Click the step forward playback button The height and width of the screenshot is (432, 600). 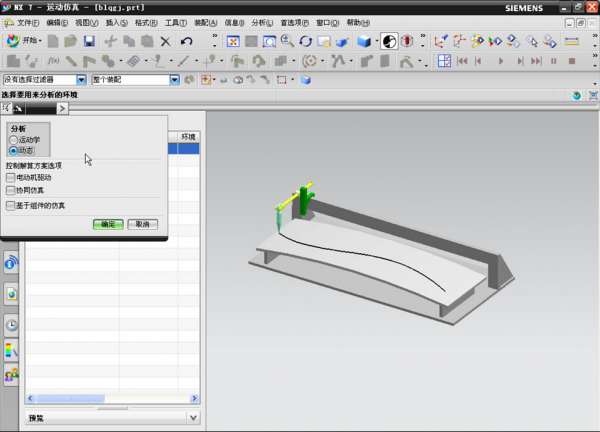point(520,61)
